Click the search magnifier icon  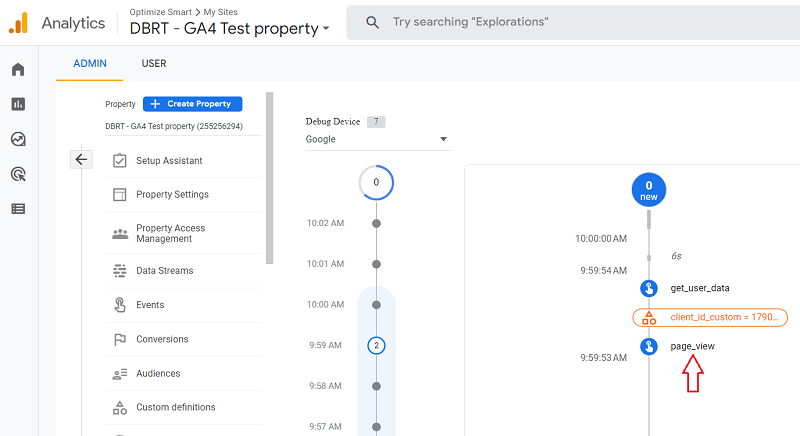372,22
